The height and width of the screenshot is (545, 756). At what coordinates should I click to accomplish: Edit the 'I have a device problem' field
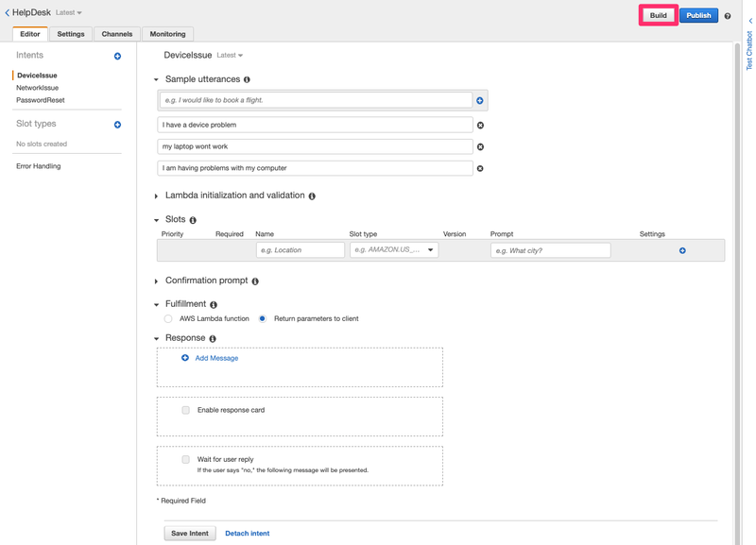coord(315,125)
